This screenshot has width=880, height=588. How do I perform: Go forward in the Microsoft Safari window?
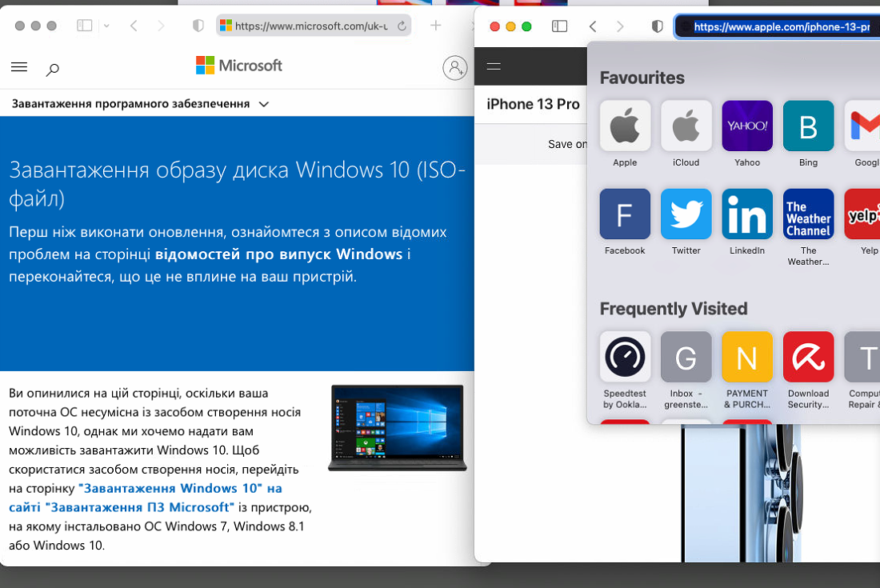click(x=161, y=26)
